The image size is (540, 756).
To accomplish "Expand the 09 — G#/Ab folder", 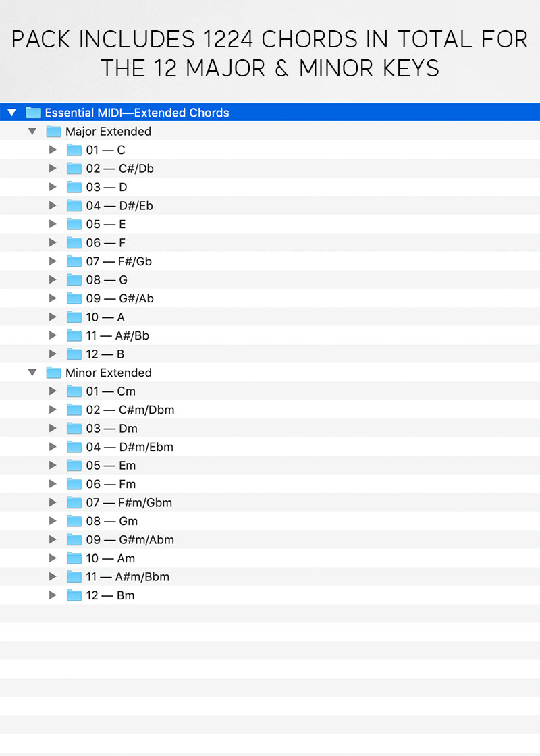I will point(53,298).
